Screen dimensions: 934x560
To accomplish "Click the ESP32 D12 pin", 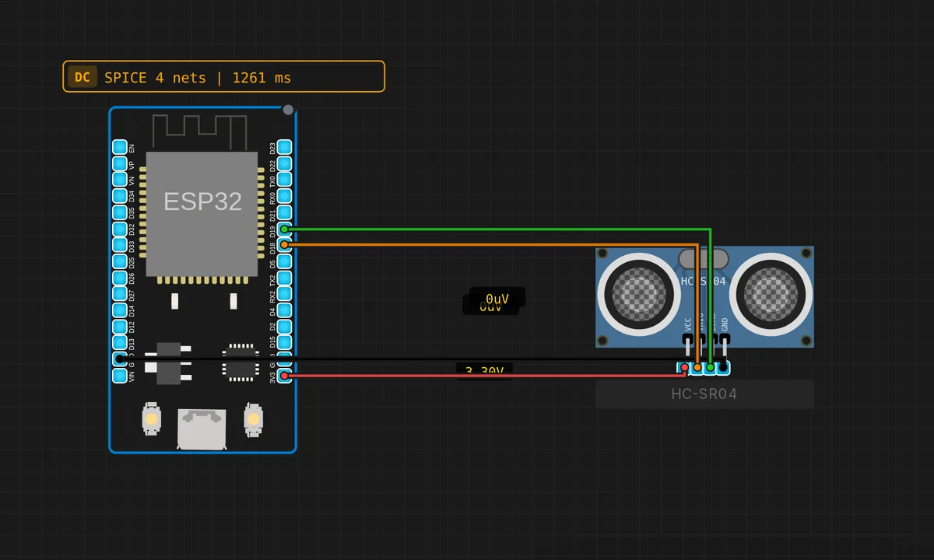I will (x=119, y=327).
